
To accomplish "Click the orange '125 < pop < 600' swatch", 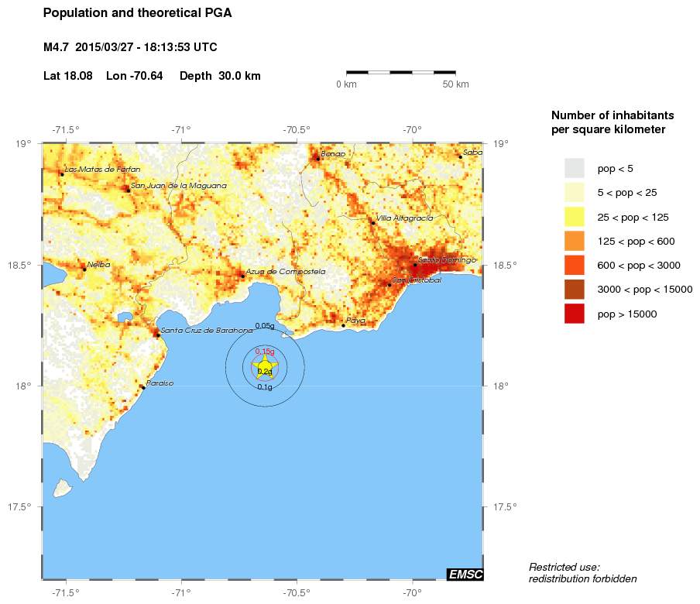I will [x=574, y=241].
